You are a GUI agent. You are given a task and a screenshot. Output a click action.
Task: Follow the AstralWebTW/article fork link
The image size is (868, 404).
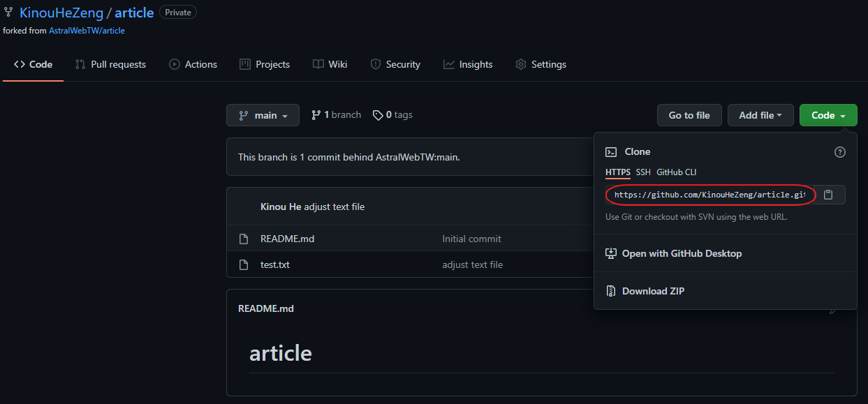pyautogui.click(x=87, y=31)
